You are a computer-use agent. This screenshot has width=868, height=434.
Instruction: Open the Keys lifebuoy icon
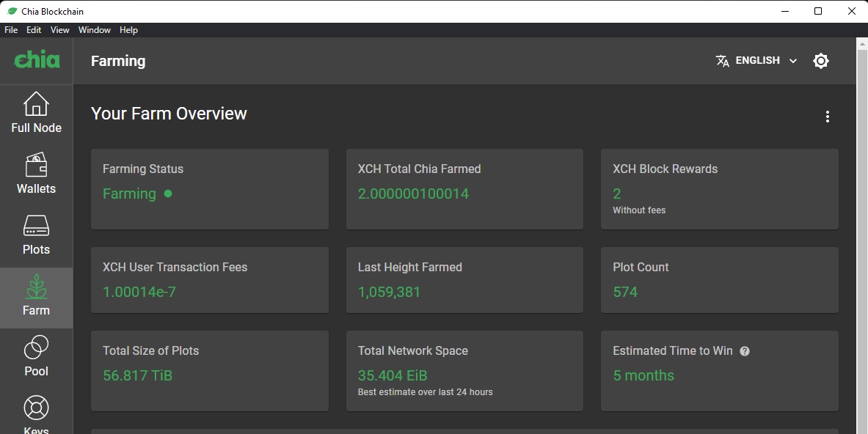(x=36, y=408)
